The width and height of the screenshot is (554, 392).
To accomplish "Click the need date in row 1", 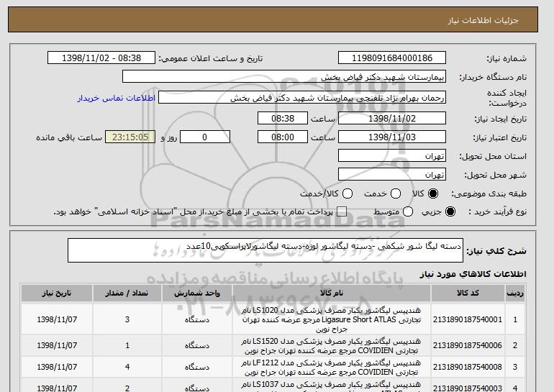I will [57, 319].
